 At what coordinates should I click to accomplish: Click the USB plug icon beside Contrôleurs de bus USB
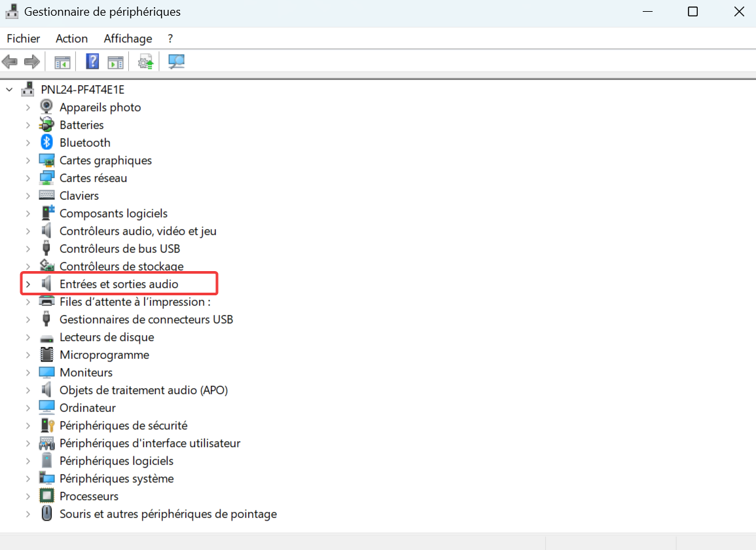[46, 248]
